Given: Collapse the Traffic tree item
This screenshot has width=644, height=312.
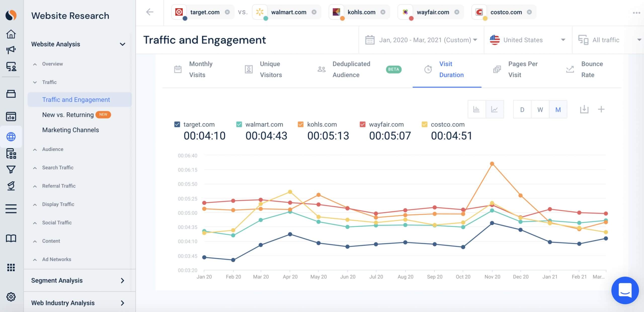Looking at the screenshot, I should click(x=35, y=82).
